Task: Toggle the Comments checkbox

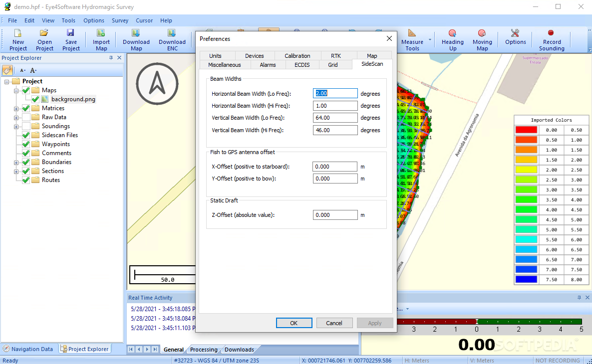Action: click(x=26, y=153)
